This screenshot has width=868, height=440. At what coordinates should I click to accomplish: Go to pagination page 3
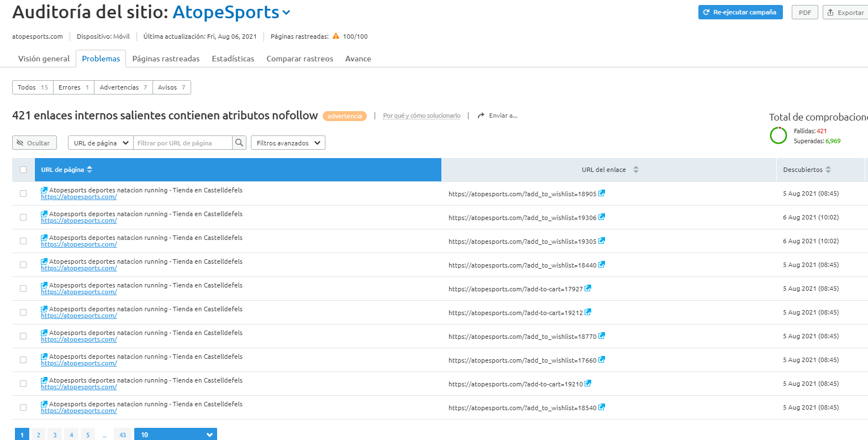55,434
